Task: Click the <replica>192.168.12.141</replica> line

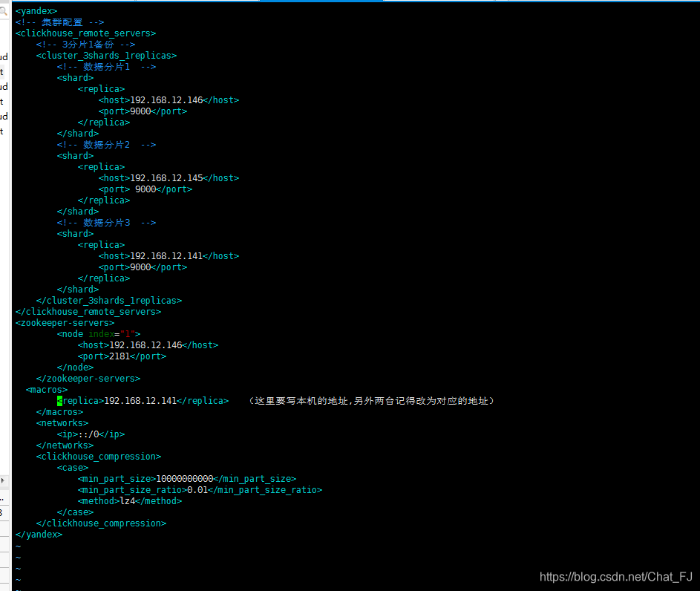Action: click(x=143, y=401)
